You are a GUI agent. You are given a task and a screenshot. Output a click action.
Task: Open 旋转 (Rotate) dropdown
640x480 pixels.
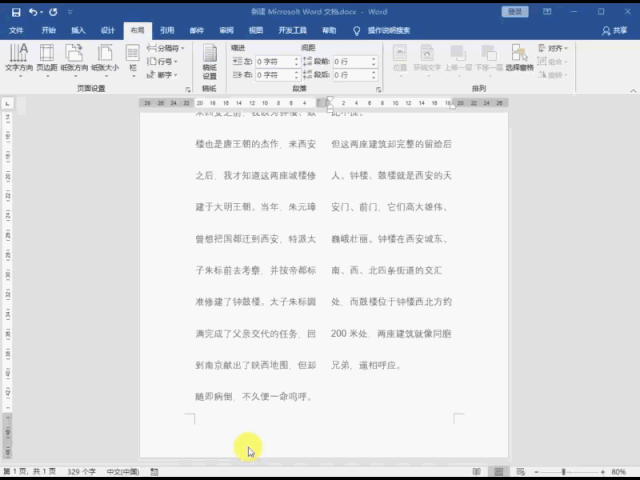click(x=553, y=75)
